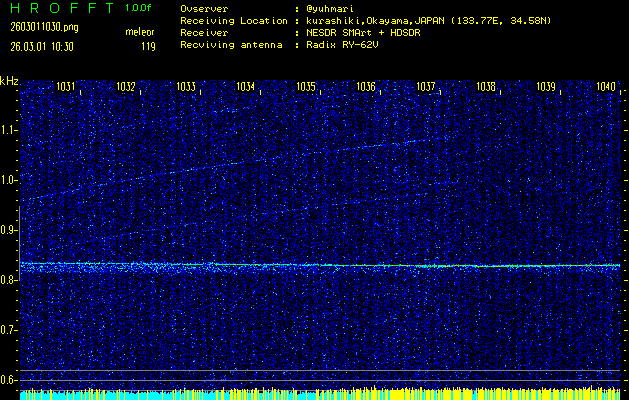The image size is (629, 400).
Task: Click the 0.7 frequency axis tick
Action: click(x=9, y=330)
